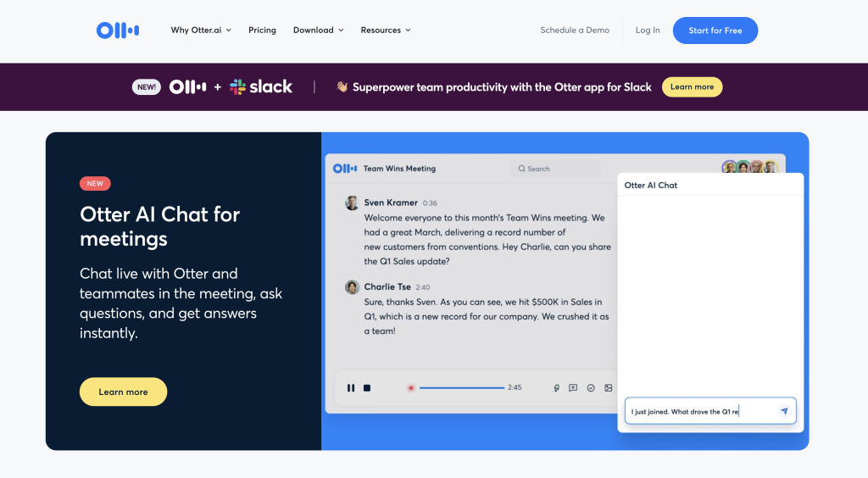Viewport: 868px width, 478px height.
Task: Select the search magnifier icon
Action: click(521, 169)
